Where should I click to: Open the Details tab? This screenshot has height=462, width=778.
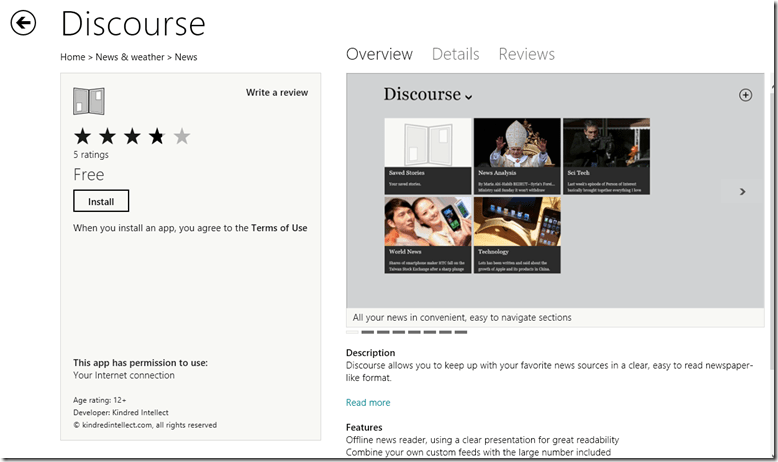455,54
